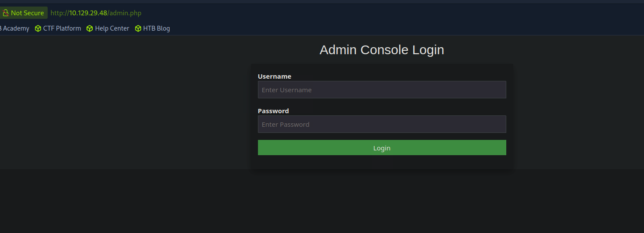Open the CTF Platform bookmark label
644x233 pixels.
coord(62,28)
